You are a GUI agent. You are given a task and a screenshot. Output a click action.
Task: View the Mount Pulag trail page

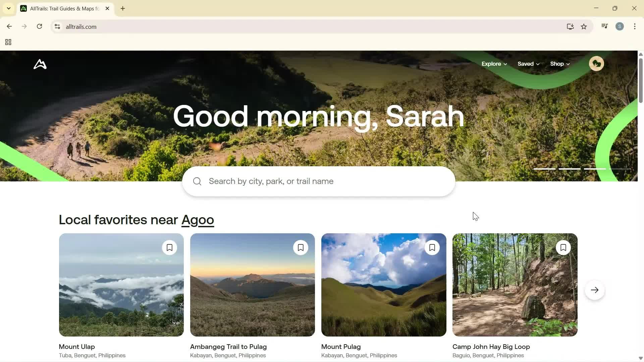pos(341,347)
